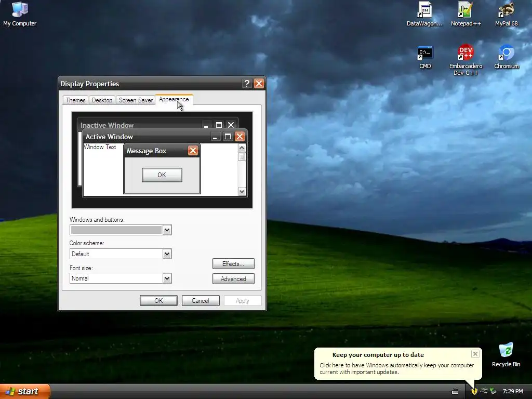Expand the Font size dropdown

pyautogui.click(x=167, y=278)
